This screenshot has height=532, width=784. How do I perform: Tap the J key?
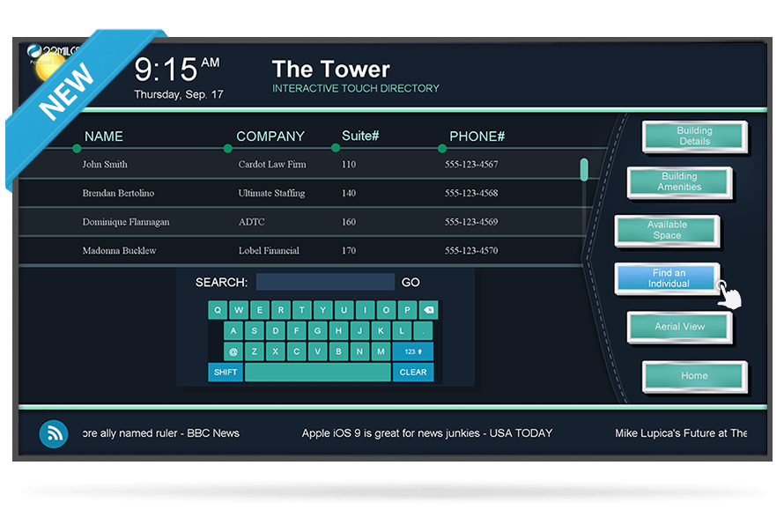click(359, 331)
